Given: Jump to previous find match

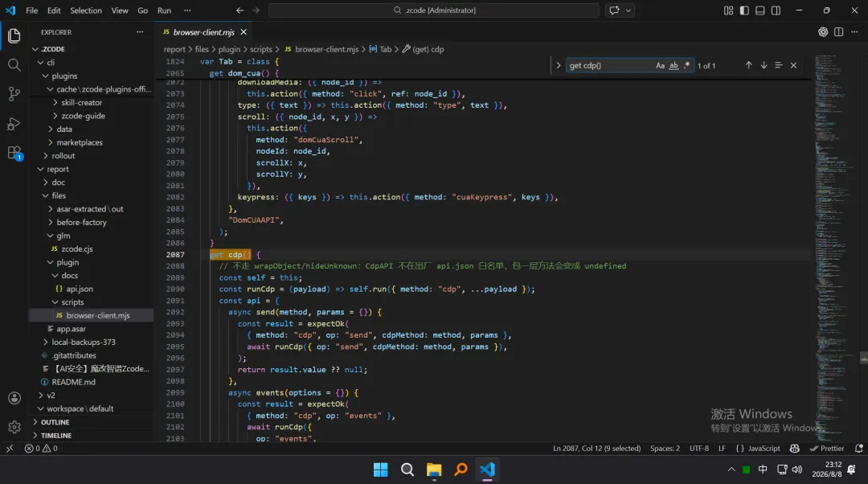Looking at the screenshot, I should [748, 65].
